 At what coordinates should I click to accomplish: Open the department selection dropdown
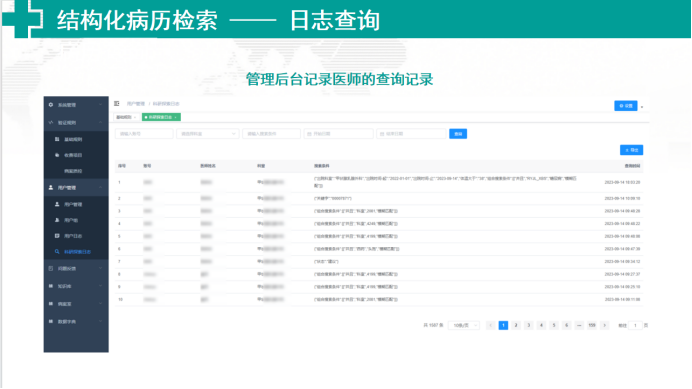coord(208,134)
